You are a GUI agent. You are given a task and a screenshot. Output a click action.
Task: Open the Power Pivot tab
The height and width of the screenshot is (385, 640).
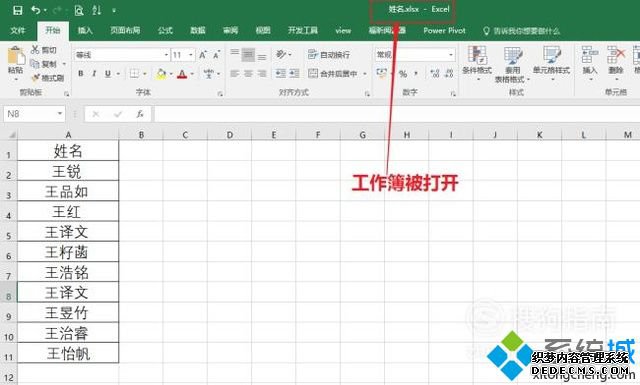(444, 30)
